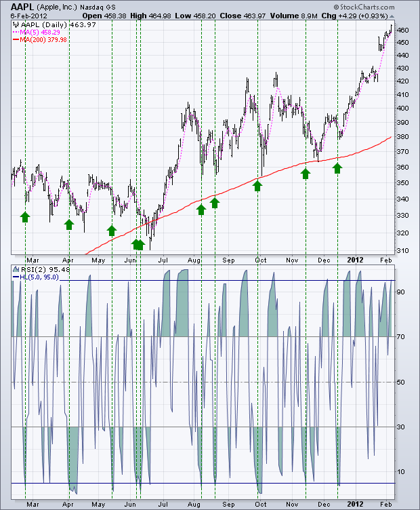Click the 6-Feb-2012 date label
Viewport: 420px width, 510px height.
coord(29,16)
